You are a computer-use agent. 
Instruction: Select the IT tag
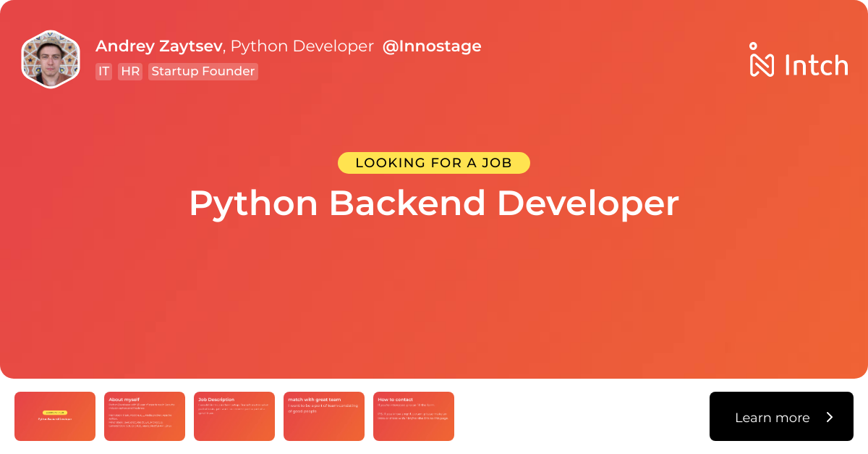click(103, 71)
